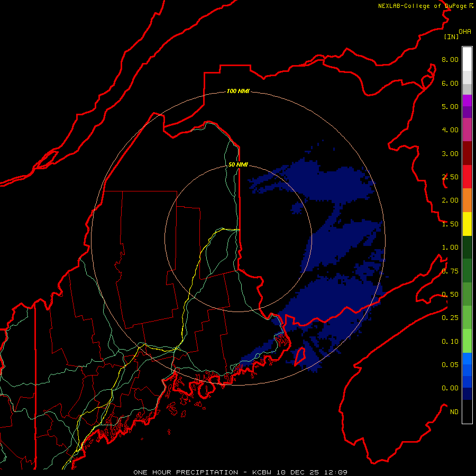Click the 8.00 legend value

450,59
